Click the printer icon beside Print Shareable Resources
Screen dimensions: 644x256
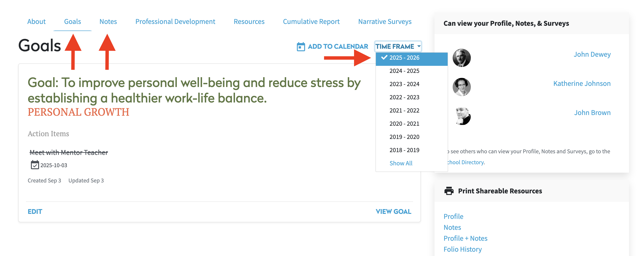[x=449, y=191]
